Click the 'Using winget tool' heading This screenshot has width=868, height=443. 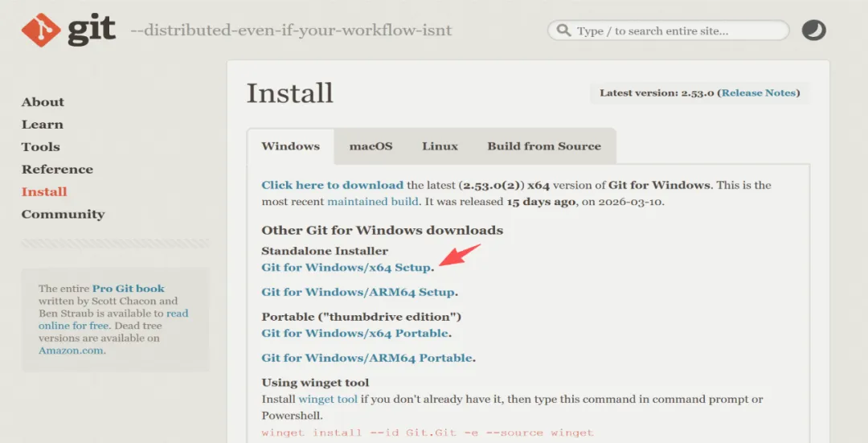[x=316, y=383]
